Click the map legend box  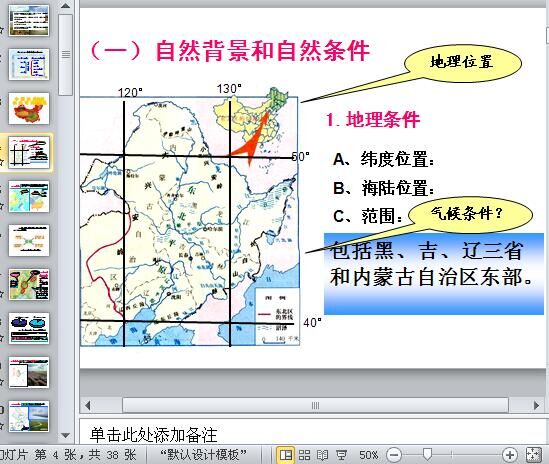point(278,317)
